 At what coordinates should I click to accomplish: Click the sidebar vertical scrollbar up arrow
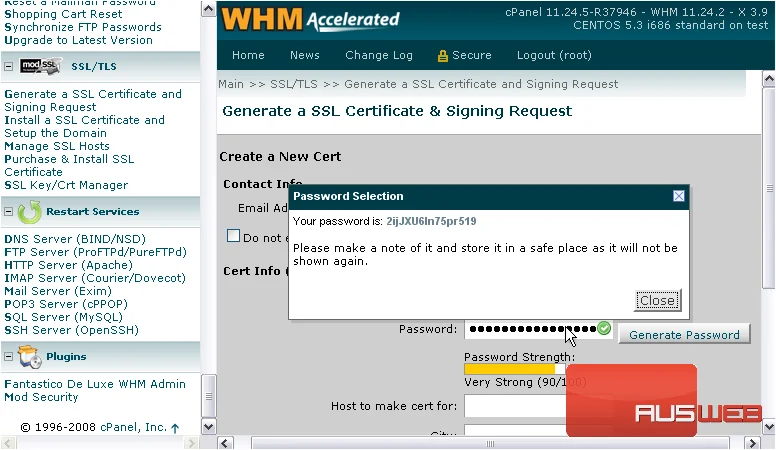tap(208, 8)
